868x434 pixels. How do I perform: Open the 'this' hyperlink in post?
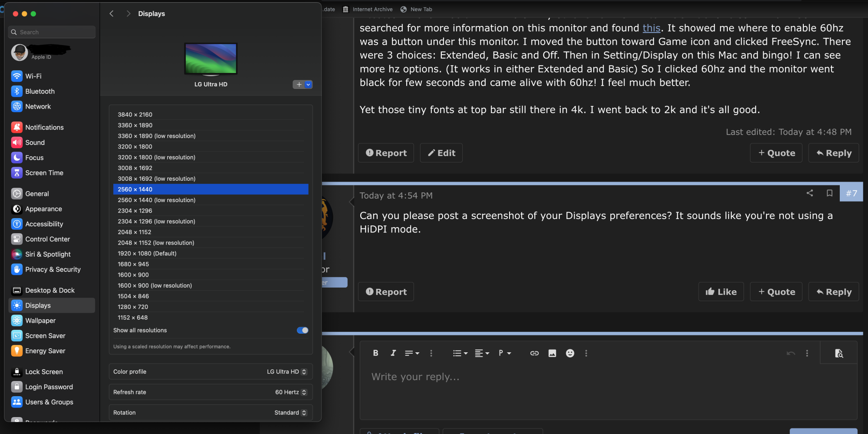pyautogui.click(x=651, y=28)
